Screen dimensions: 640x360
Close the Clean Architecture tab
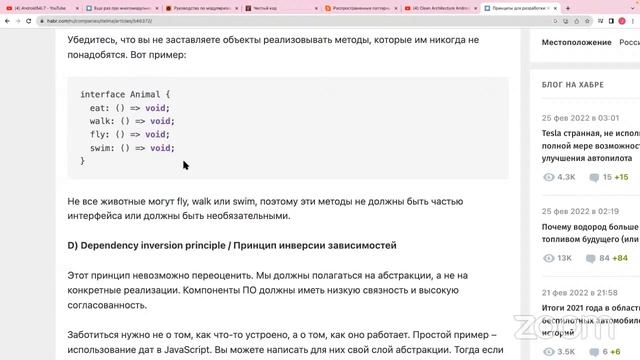pos(476,8)
